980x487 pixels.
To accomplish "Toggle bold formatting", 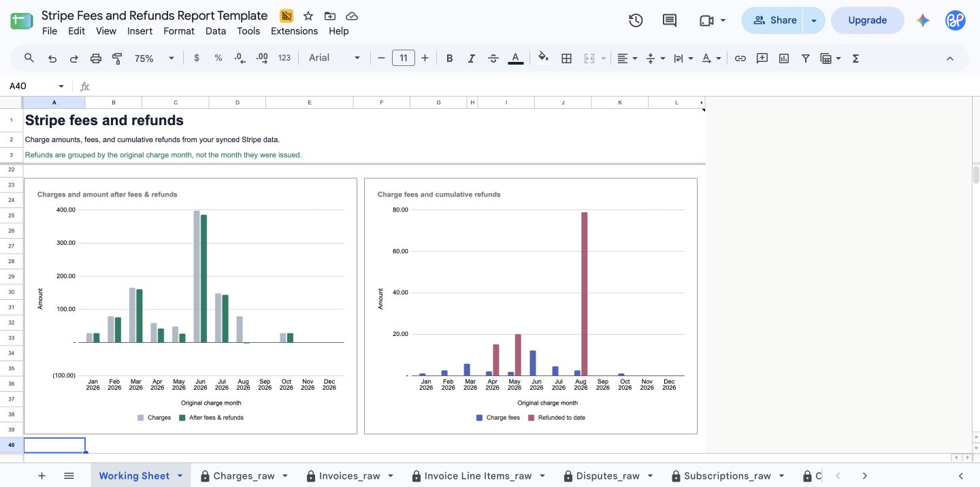I will 449,58.
